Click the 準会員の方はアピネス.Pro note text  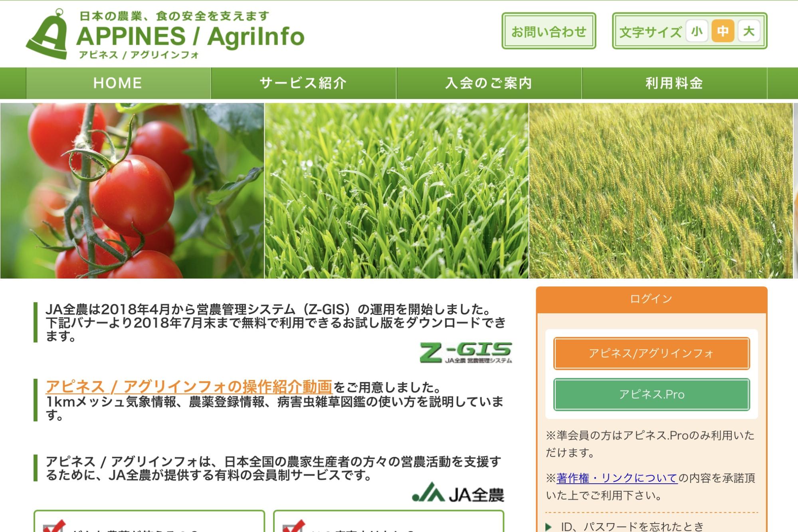click(650, 444)
